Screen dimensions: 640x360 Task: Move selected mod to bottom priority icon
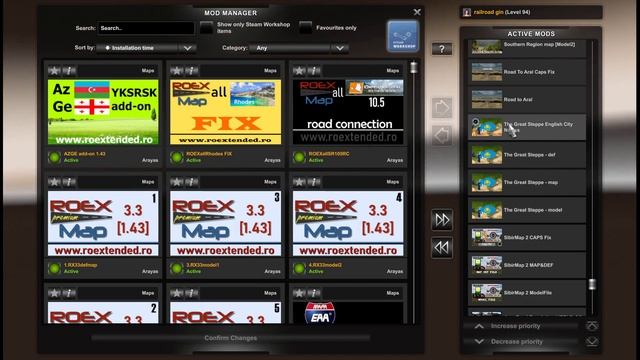[x=592, y=341]
